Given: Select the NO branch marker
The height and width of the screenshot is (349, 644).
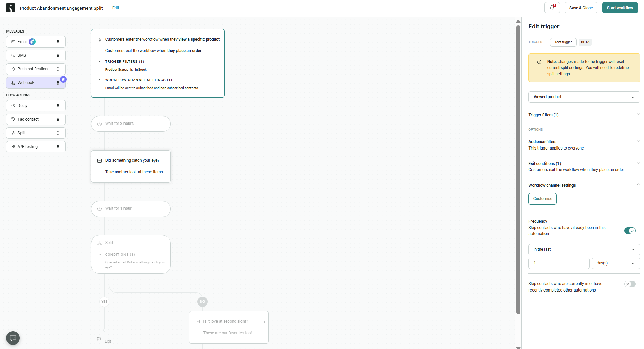Looking at the screenshot, I should 202,302.
